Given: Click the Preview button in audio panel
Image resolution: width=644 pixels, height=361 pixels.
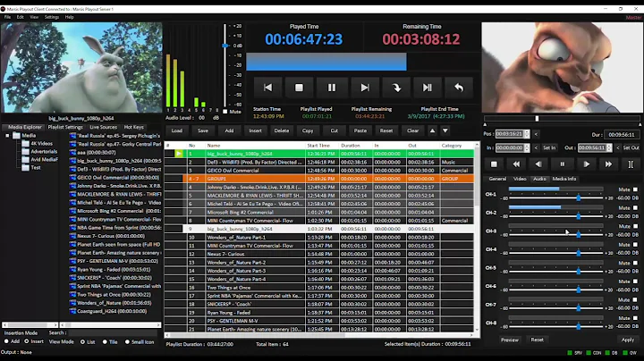Looking at the screenshot, I should coord(510,340).
